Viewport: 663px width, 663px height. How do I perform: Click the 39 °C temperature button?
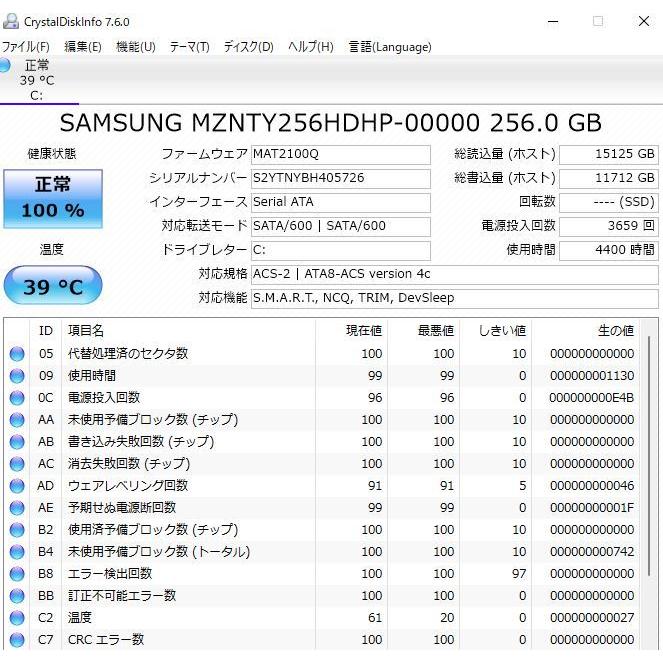[53, 286]
